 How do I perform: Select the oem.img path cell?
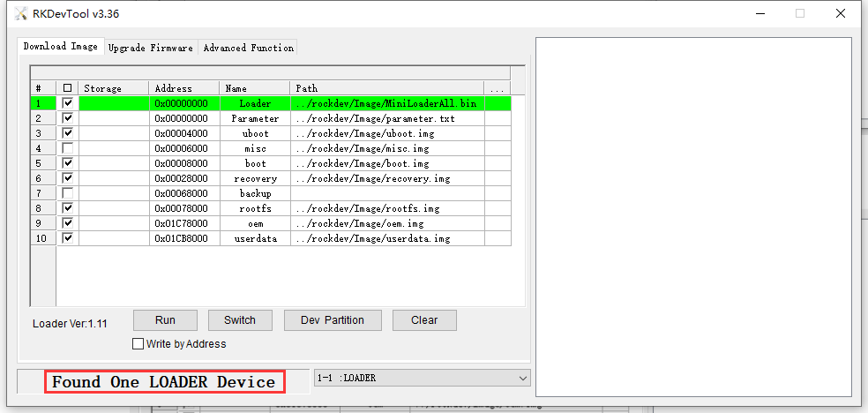(x=387, y=223)
